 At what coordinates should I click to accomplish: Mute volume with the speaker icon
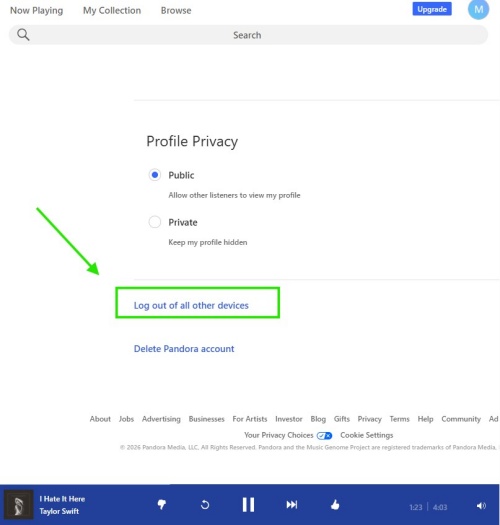(481, 506)
